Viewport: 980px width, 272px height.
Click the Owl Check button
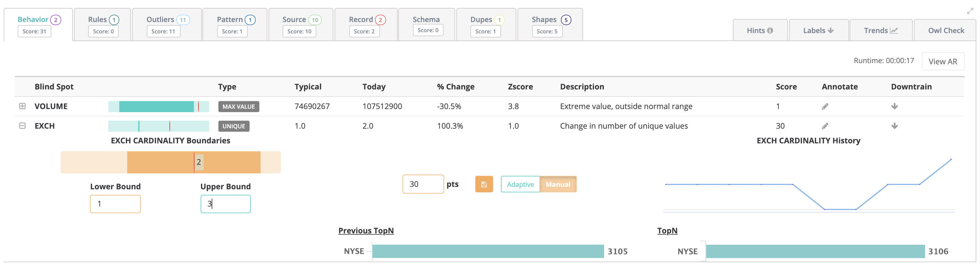click(x=945, y=30)
